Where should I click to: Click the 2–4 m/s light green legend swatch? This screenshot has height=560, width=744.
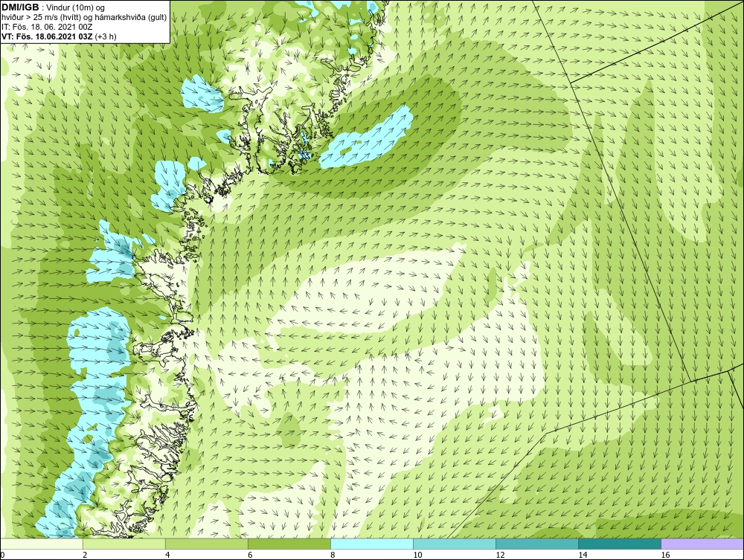tap(124, 544)
